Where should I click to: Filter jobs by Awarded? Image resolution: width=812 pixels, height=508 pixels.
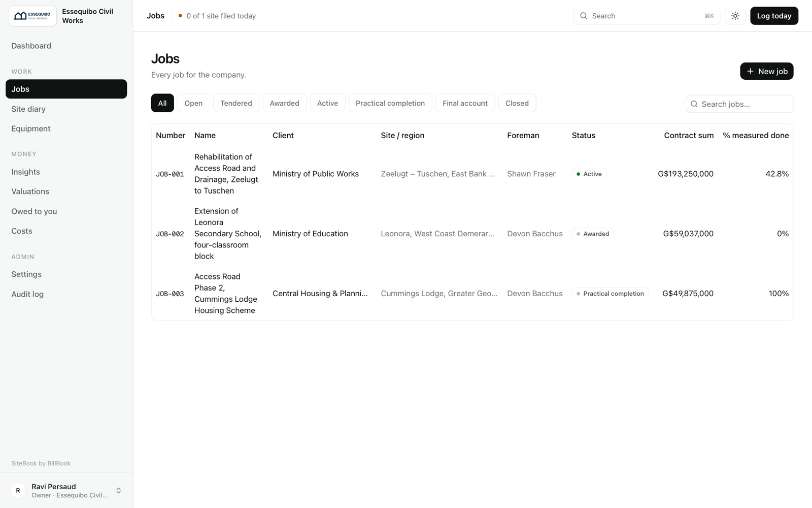(284, 103)
